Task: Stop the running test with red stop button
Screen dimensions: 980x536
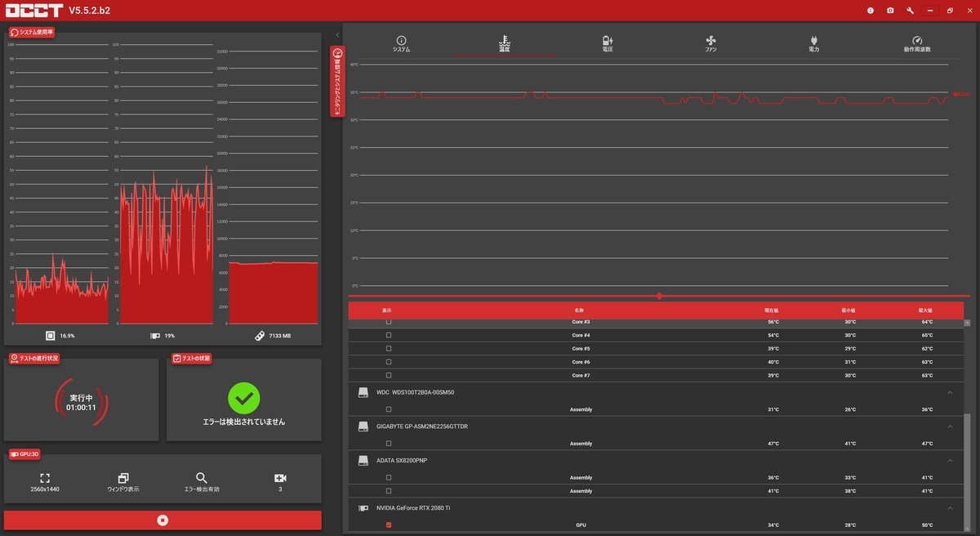Action: pos(163,520)
